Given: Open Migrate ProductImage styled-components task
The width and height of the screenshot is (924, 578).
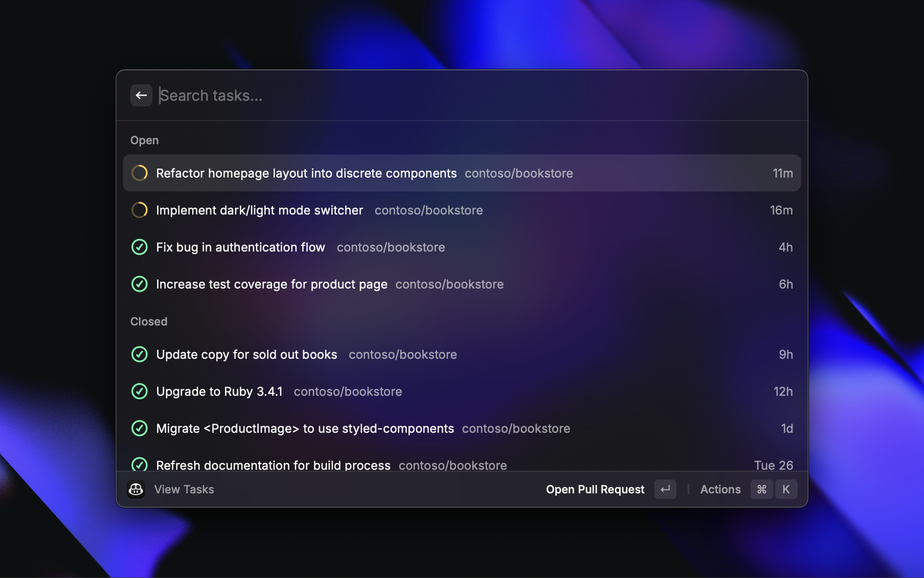Looking at the screenshot, I should click(x=305, y=428).
